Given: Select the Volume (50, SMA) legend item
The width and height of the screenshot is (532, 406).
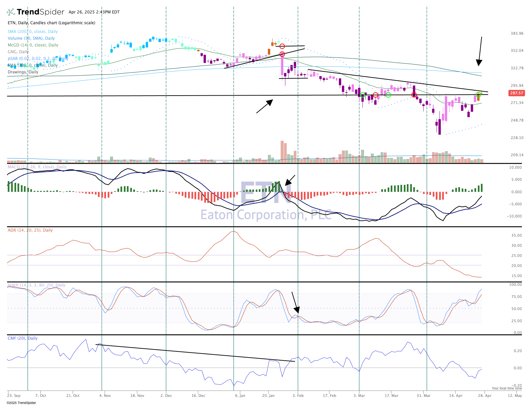Looking at the screenshot, I should click(x=31, y=38).
